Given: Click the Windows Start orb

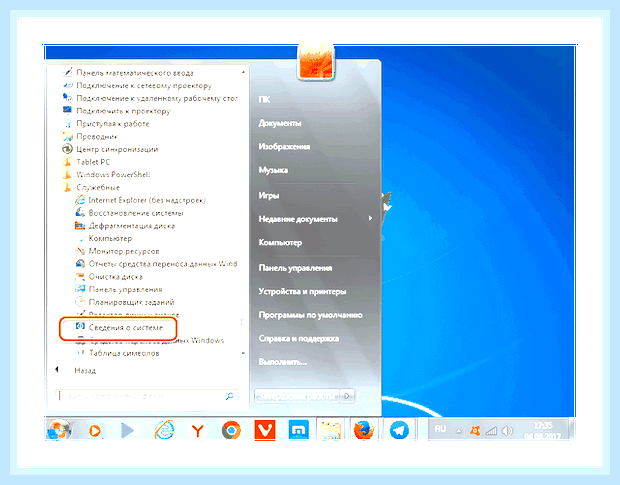Looking at the screenshot, I should click(x=59, y=430).
